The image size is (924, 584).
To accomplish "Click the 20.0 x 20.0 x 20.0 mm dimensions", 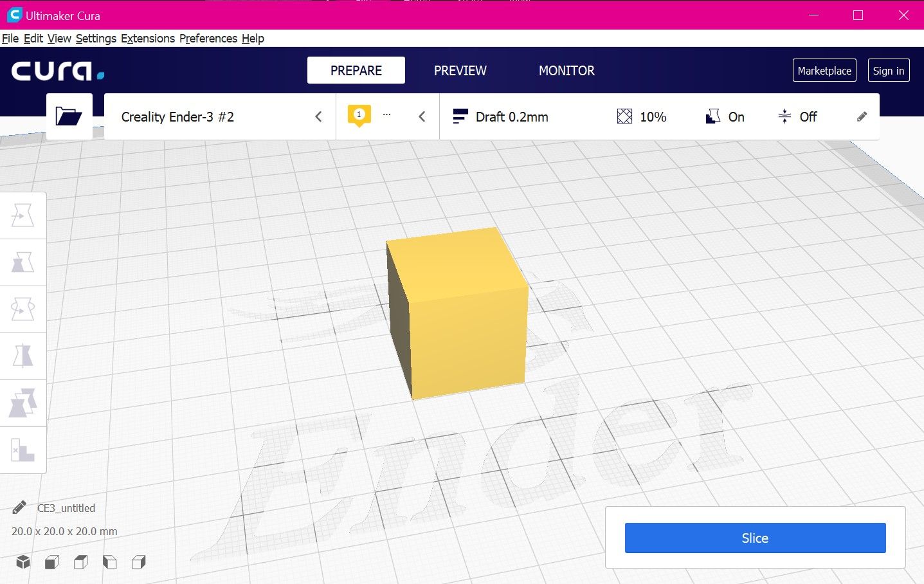I will point(64,531).
